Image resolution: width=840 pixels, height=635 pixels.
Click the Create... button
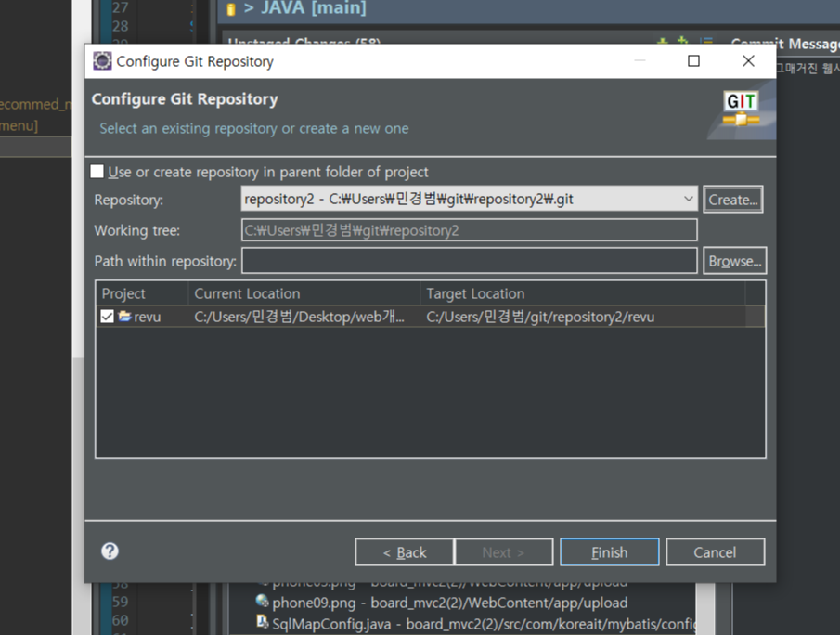[733, 200]
